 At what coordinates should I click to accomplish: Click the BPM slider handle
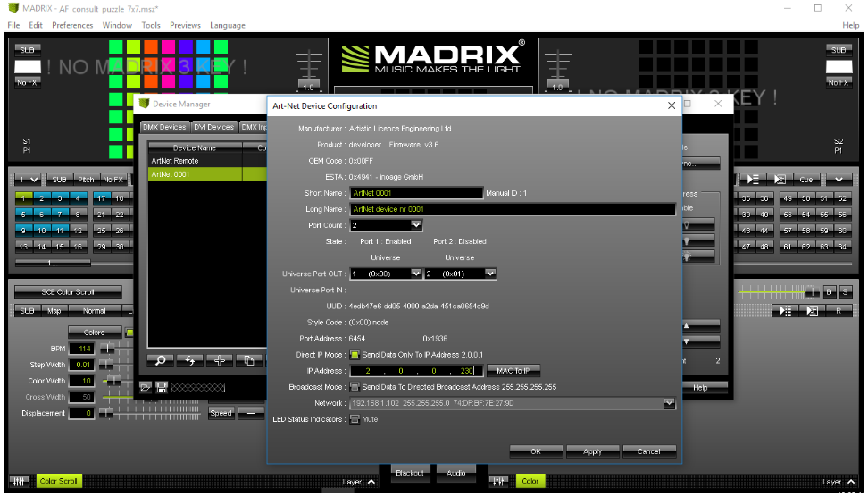pyautogui.click(x=108, y=349)
